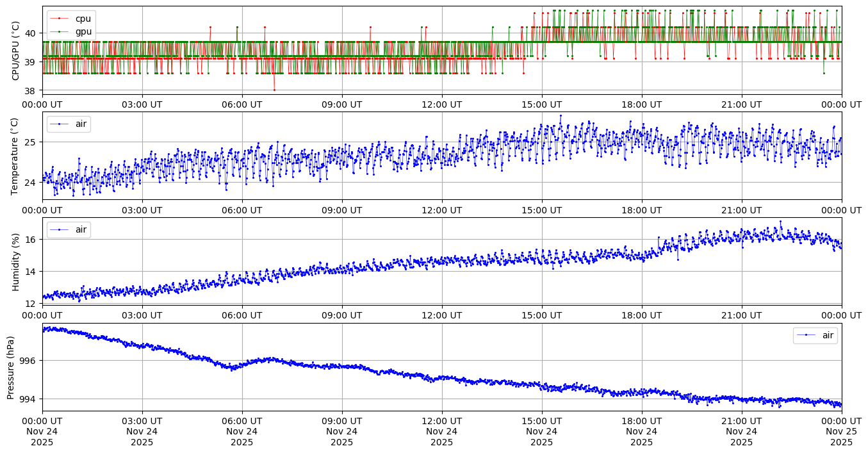868x453 pixels.
Task: Click the '25' tick on the temperature axis
Action: 32,142
